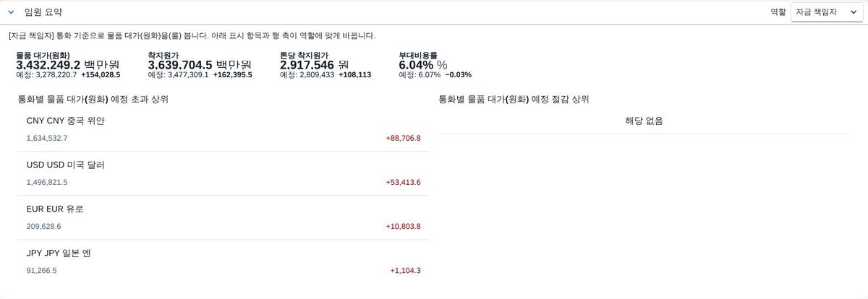The width and height of the screenshot is (868, 299).
Task: Open the EUR 유로 list item
Action: pos(224,217)
